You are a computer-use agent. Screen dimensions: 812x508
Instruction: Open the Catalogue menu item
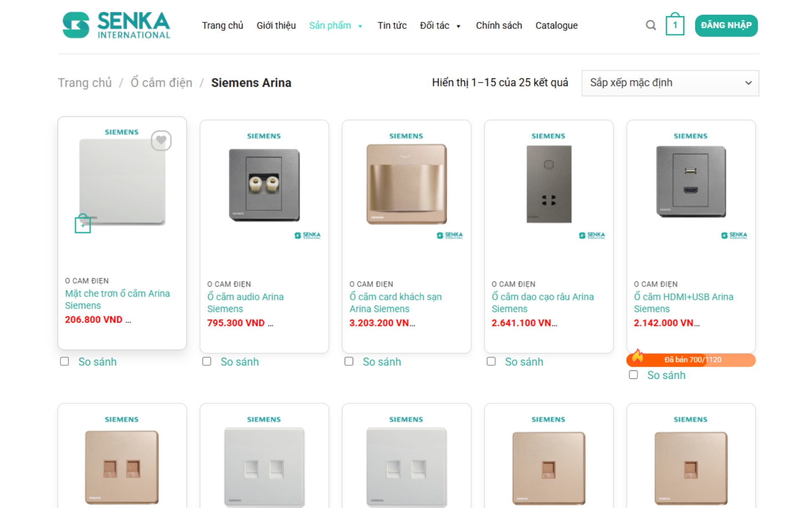click(x=556, y=25)
